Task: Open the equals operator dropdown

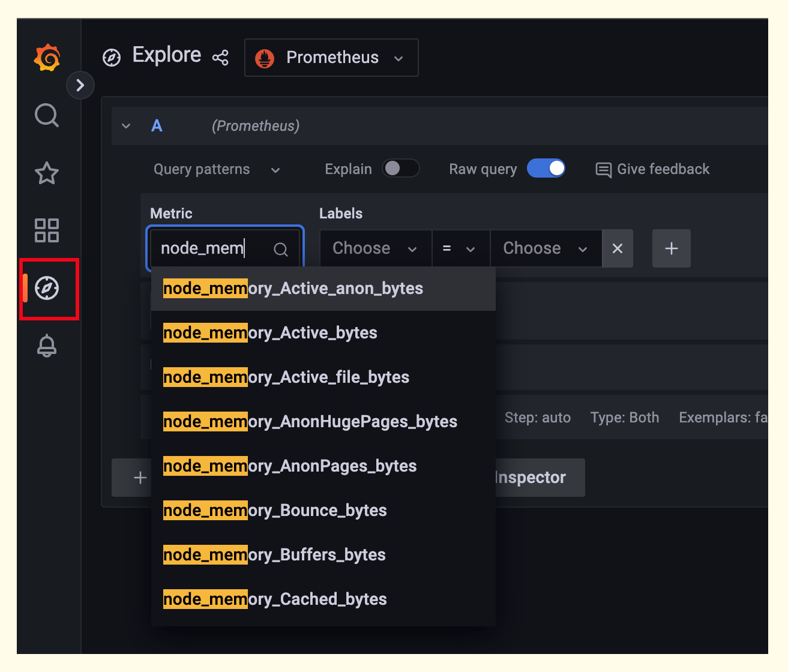Action: (461, 248)
